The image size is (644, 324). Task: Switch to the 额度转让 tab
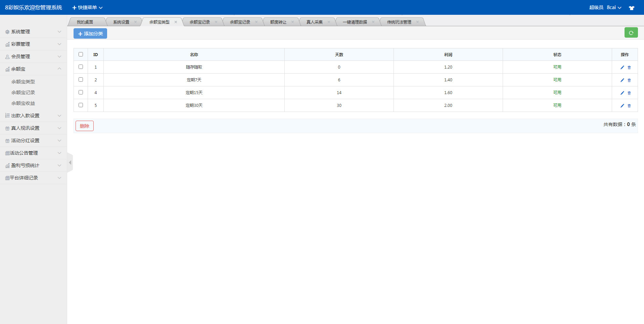pos(278,22)
